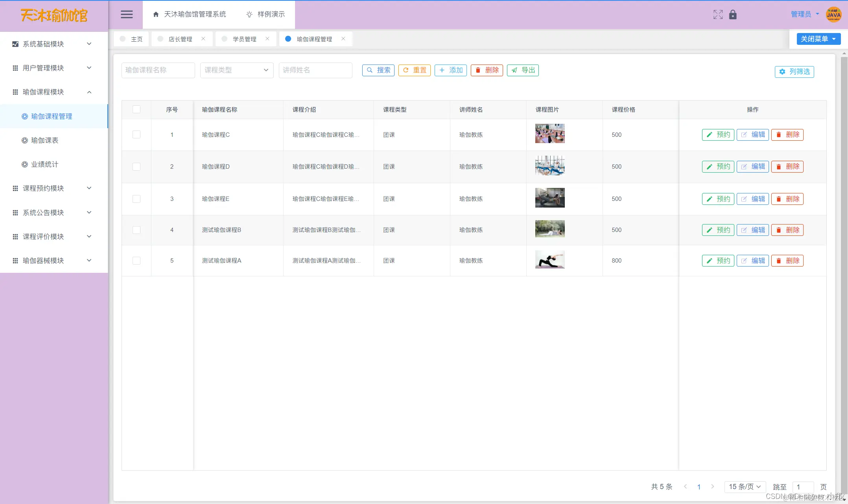Open the 课程类型 dropdown
This screenshot has width=848, height=504.
coord(236,70)
